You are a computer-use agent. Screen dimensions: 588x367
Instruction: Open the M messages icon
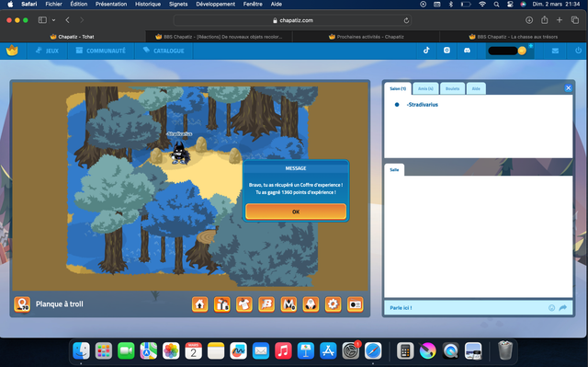(288, 304)
